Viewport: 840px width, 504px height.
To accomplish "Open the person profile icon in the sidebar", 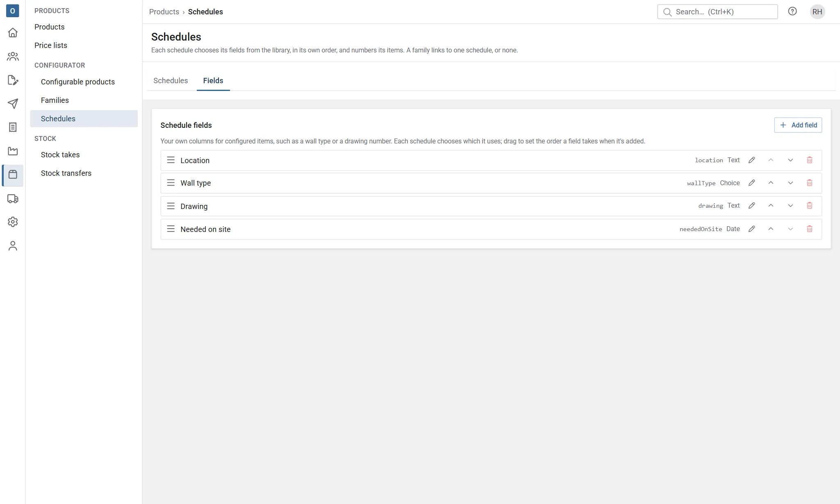I will coord(13,246).
